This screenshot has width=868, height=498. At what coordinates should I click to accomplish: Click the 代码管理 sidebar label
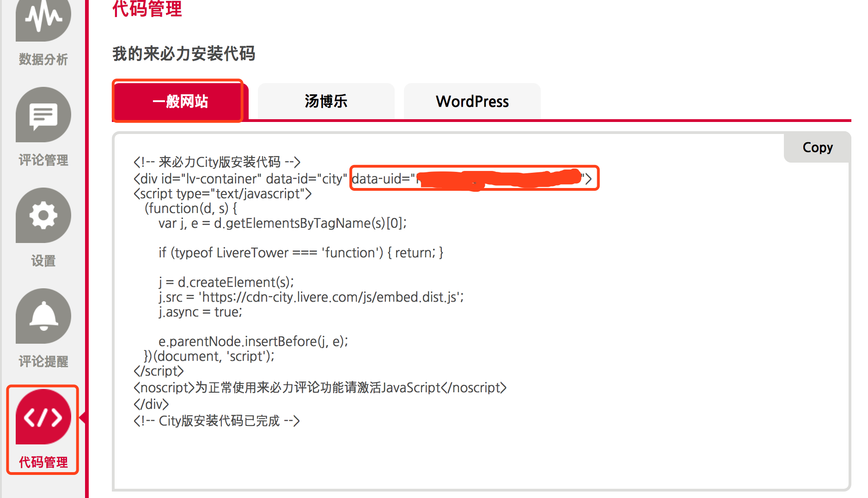(43, 462)
